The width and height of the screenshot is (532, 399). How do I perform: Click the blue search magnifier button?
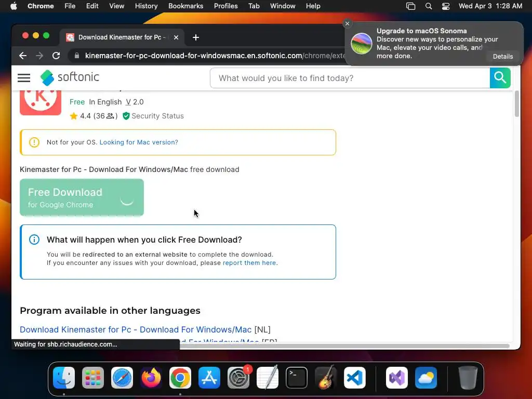[x=500, y=78]
